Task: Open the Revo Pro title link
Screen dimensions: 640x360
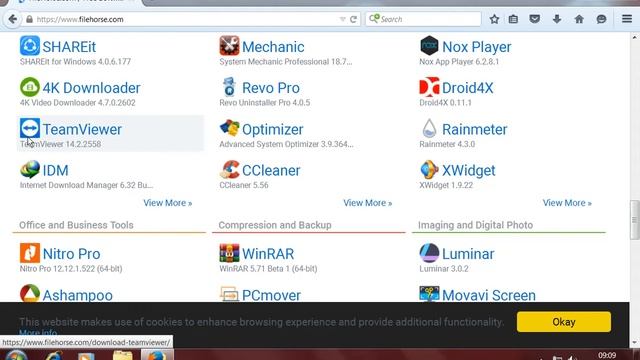Action: tap(271, 88)
